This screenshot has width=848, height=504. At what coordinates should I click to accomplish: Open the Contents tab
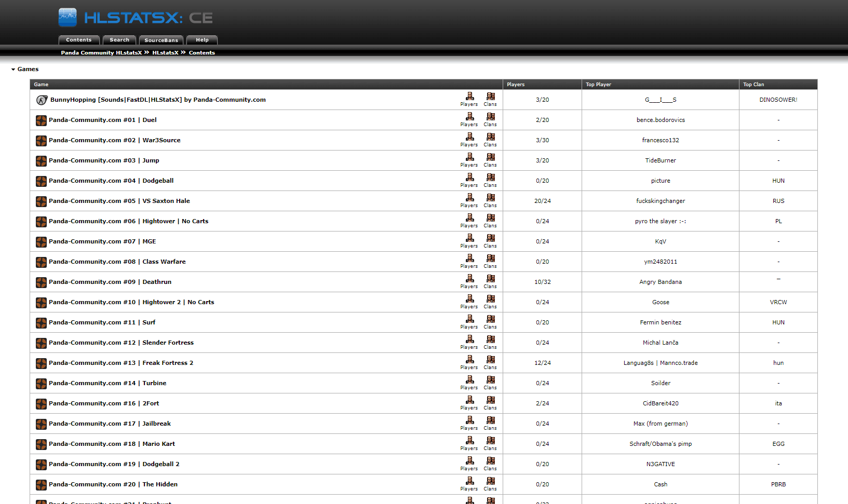click(79, 40)
